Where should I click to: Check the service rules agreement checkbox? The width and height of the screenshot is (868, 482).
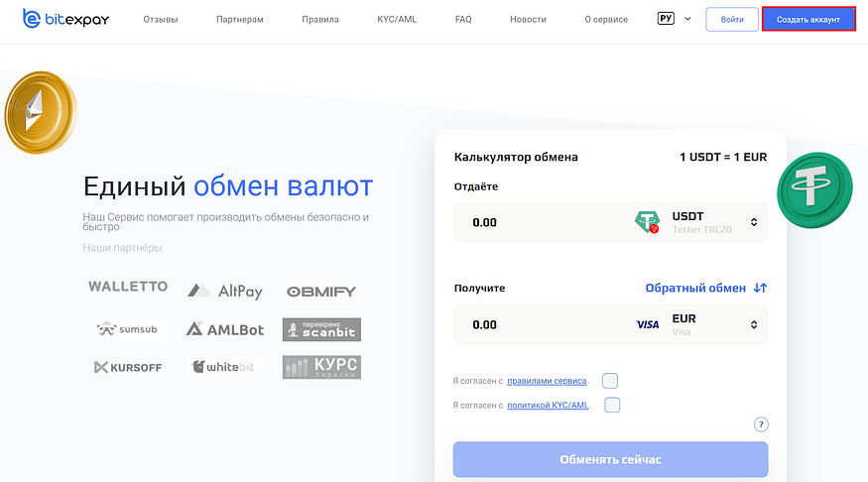(610, 381)
